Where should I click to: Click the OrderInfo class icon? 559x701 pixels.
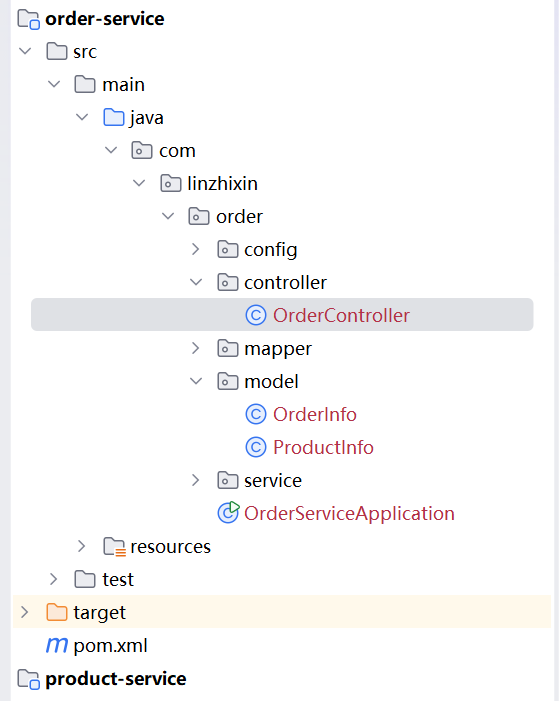click(256, 414)
